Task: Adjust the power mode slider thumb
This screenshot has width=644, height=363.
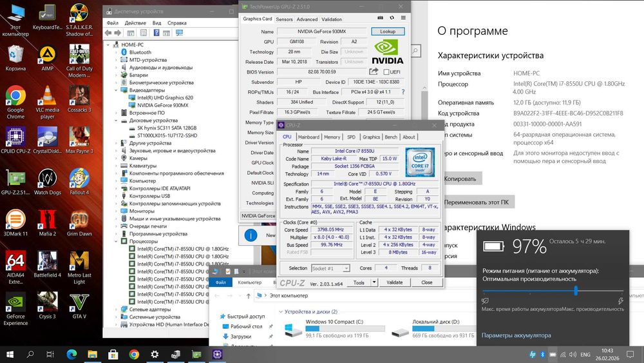Action: click(x=576, y=291)
